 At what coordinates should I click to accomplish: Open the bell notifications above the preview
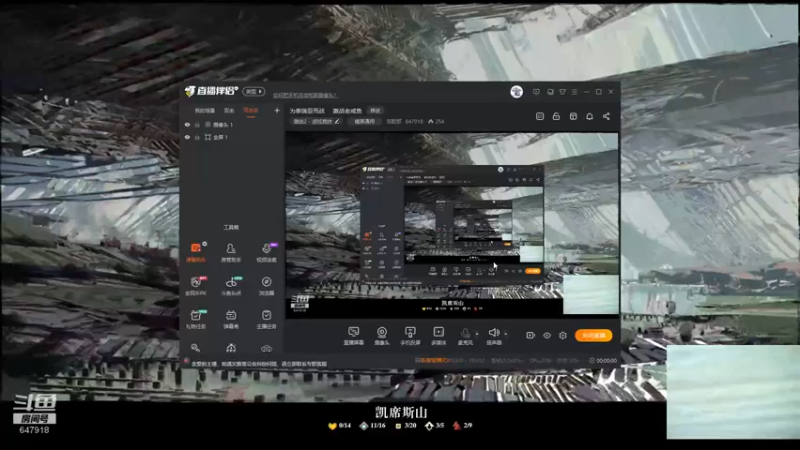(x=589, y=116)
